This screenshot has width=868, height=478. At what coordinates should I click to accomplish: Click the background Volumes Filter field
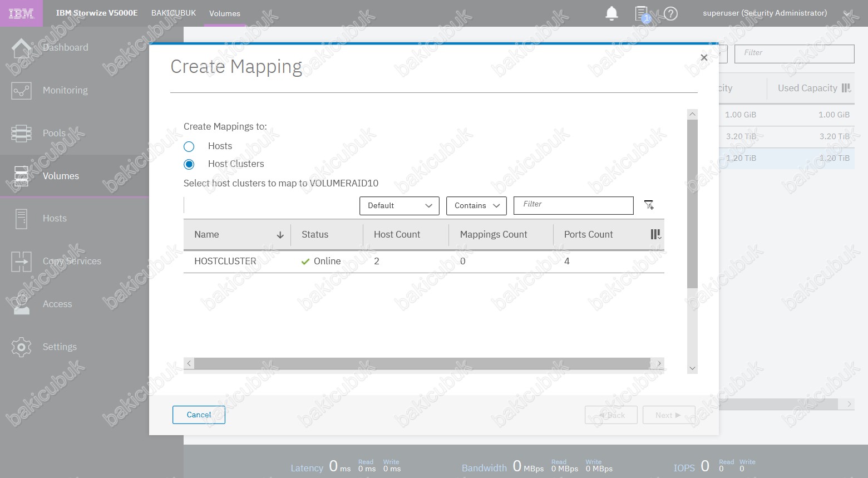click(x=795, y=54)
